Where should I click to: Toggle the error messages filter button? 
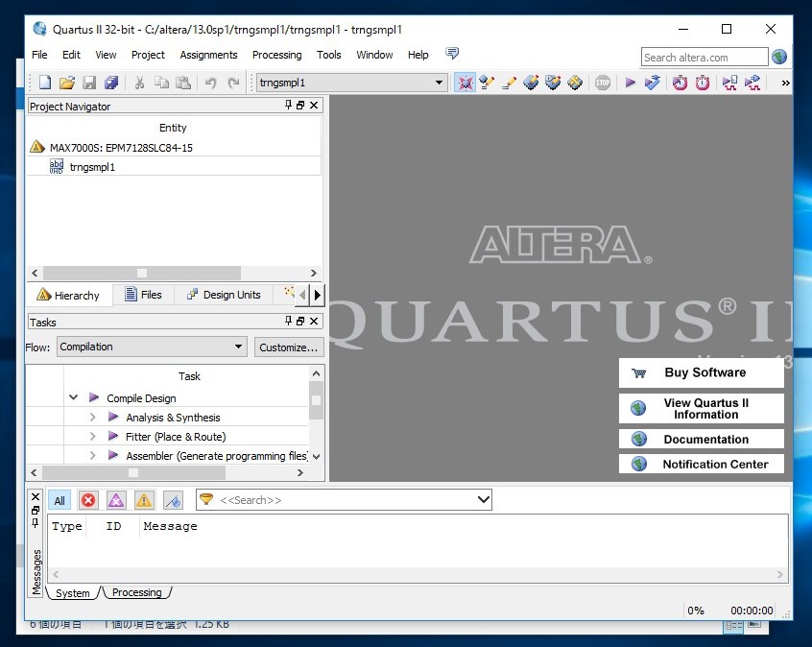[88, 500]
